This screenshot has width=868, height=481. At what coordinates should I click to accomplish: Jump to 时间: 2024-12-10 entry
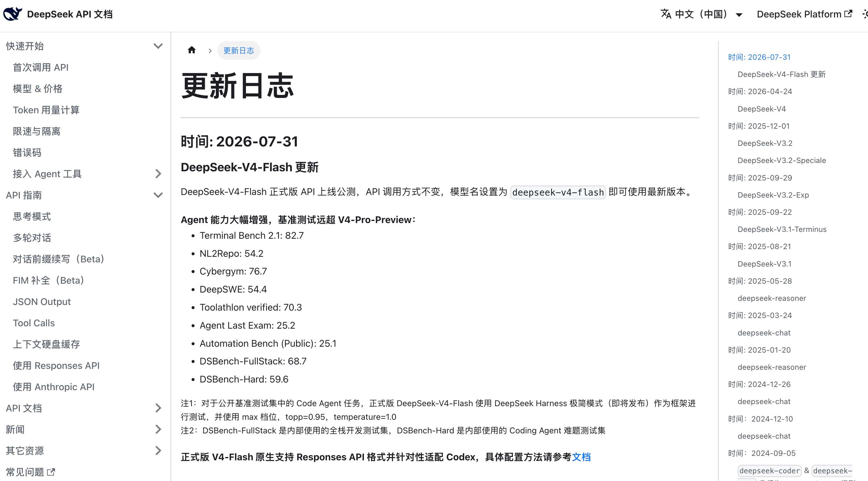760,419
